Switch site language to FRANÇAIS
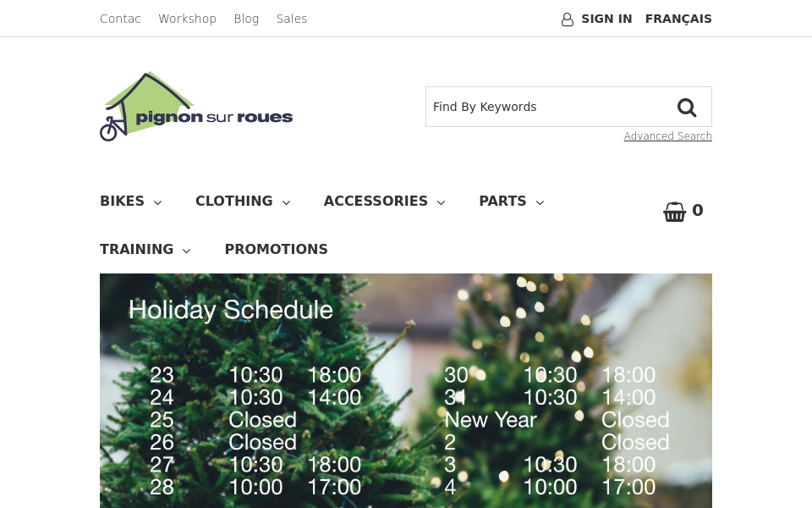812x508 pixels. pos(678,19)
